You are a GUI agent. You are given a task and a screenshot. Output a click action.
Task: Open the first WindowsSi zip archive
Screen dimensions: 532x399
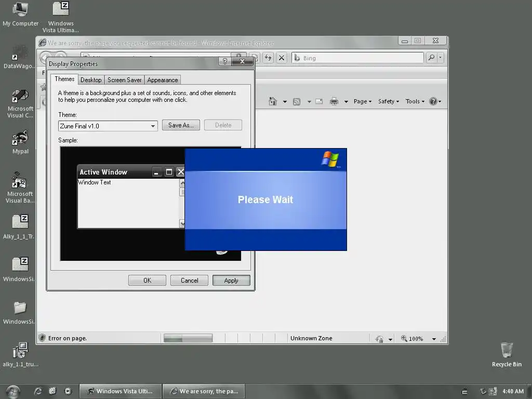click(x=19, y=270)
